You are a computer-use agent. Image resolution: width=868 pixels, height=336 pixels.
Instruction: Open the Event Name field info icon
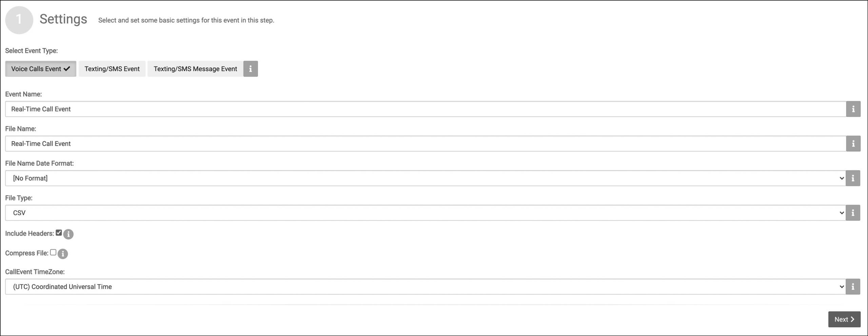[853, 109]
